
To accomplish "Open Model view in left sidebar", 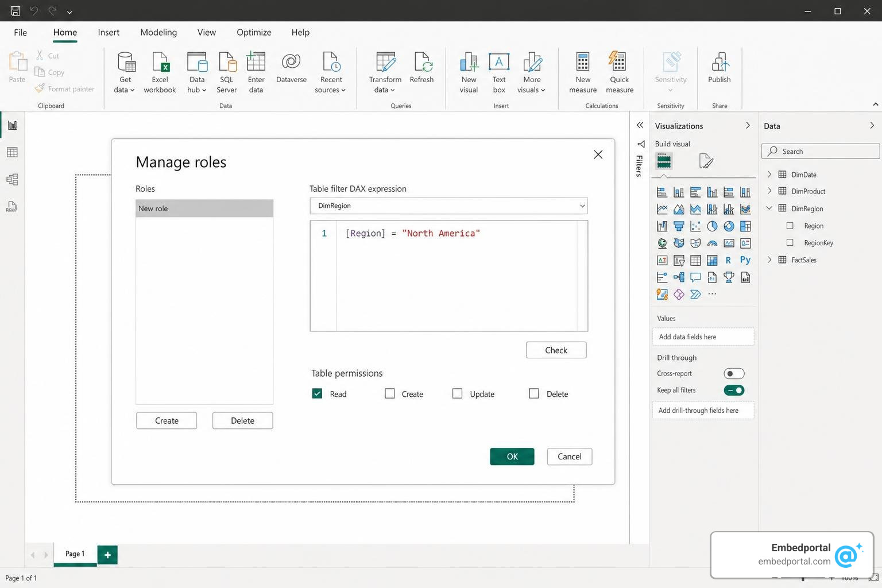I will (x=12, y=180).
